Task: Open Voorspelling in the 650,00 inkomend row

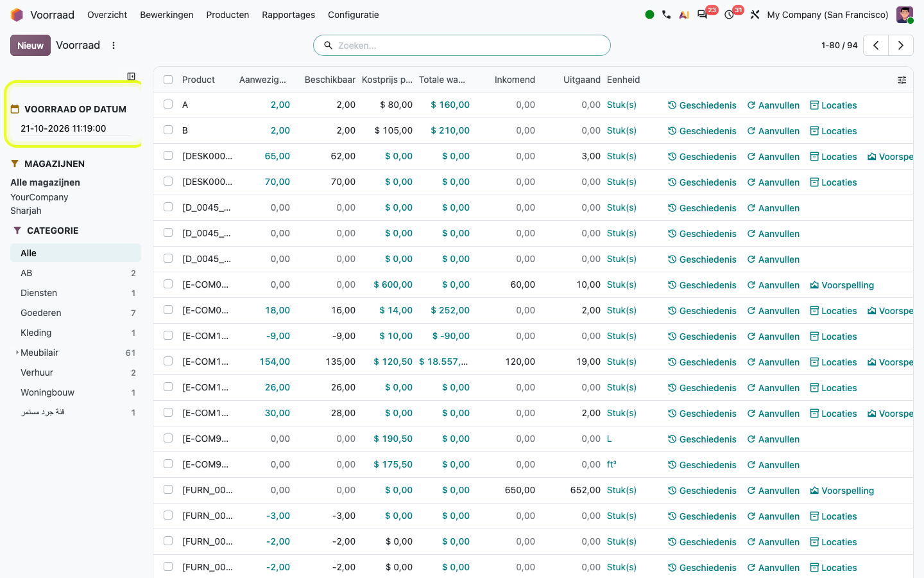Action: pyautogui.click(x=842, y=491)
